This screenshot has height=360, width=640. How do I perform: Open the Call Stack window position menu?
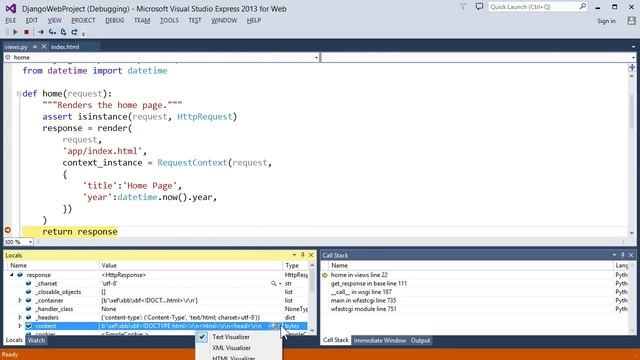pos(614,255)
